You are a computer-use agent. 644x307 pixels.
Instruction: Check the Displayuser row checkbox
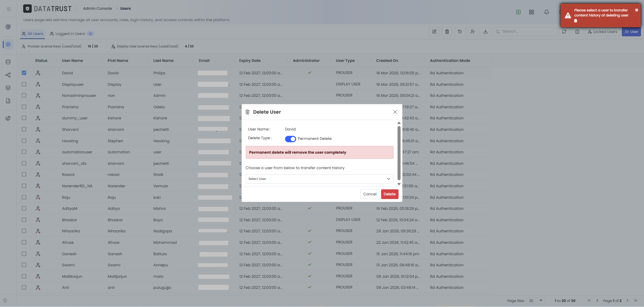pyautogui.click(x=24, y=84)
